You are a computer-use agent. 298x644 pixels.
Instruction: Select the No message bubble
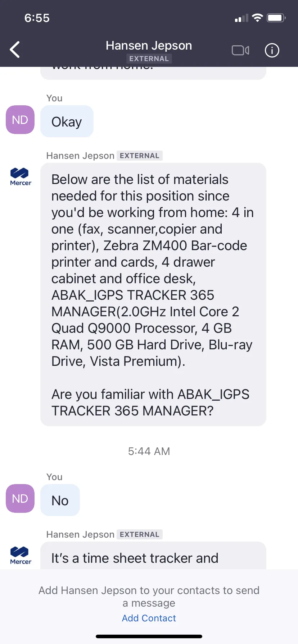(x=60, y=500)
